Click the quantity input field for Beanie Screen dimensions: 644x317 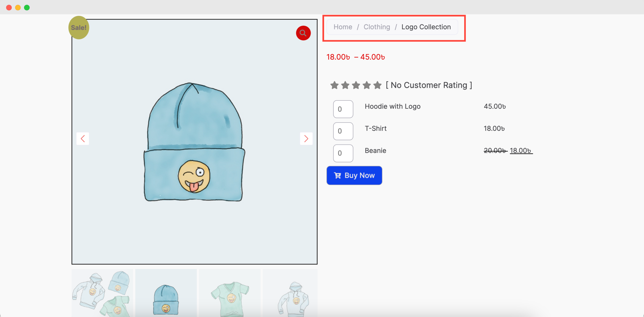[342, 153]
